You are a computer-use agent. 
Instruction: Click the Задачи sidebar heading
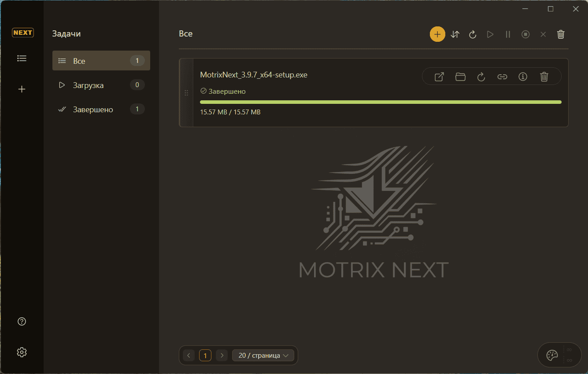pos(67,33)
